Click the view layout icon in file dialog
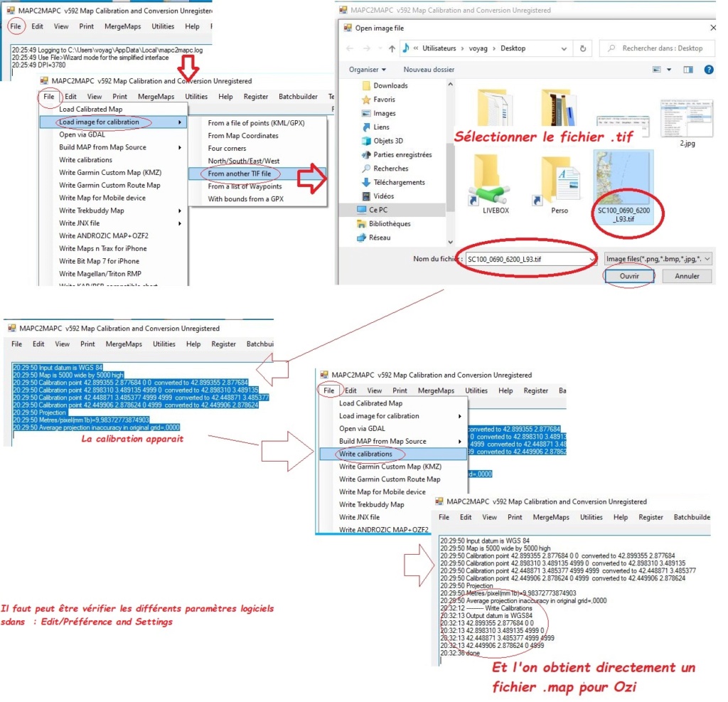Viewport: 728px width, 702px height. [656, 70]
